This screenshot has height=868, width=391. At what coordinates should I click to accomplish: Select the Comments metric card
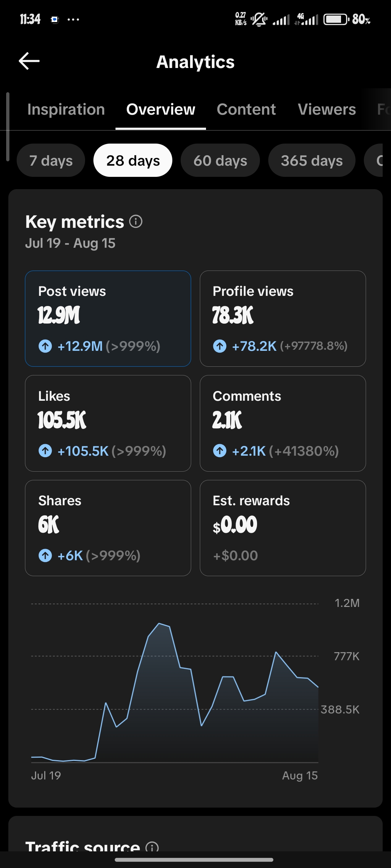(x=283, y=423)
